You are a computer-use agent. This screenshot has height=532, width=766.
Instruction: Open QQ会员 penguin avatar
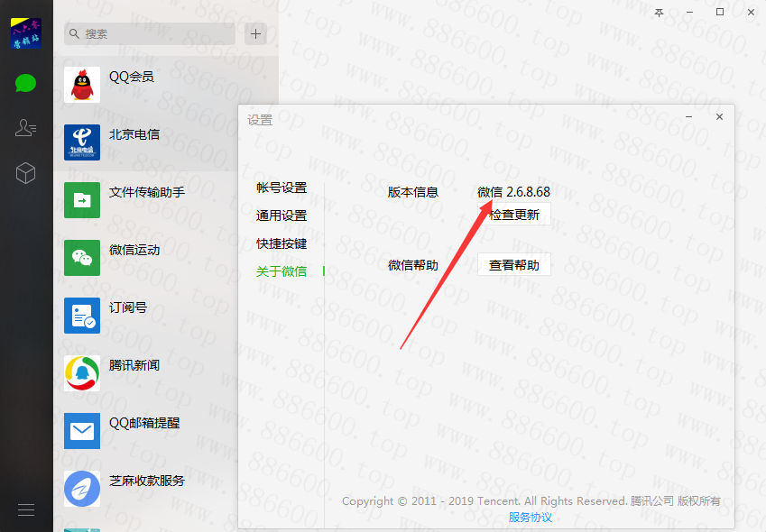click(82, 85)
